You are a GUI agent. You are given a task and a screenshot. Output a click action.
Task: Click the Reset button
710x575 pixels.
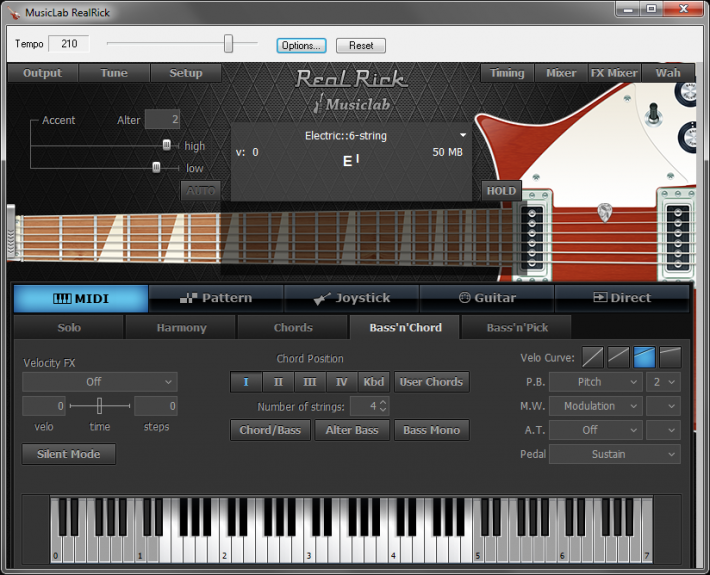pos(361,45)
